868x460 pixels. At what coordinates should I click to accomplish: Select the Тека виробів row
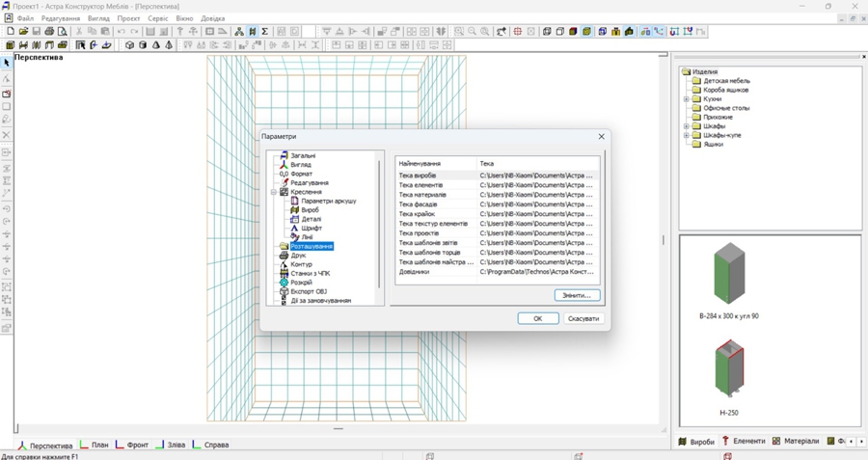click(x=497, y=176)
